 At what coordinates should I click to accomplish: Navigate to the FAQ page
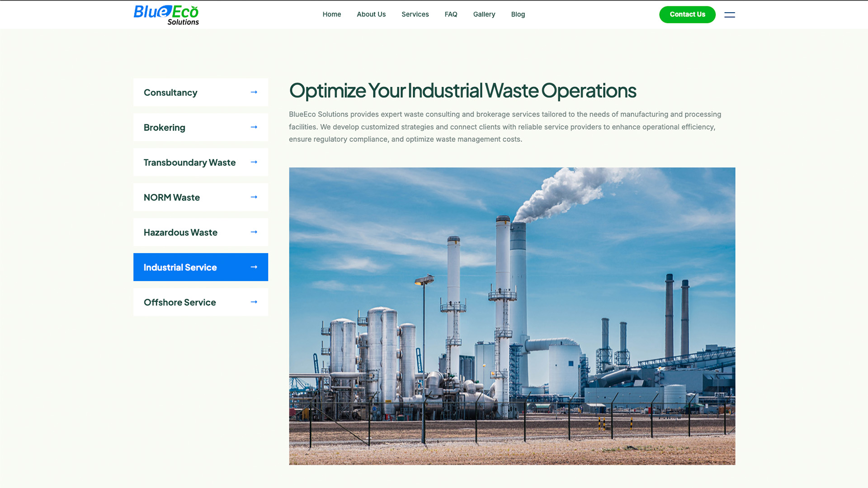pyautogui.click(x=451, y=14)
